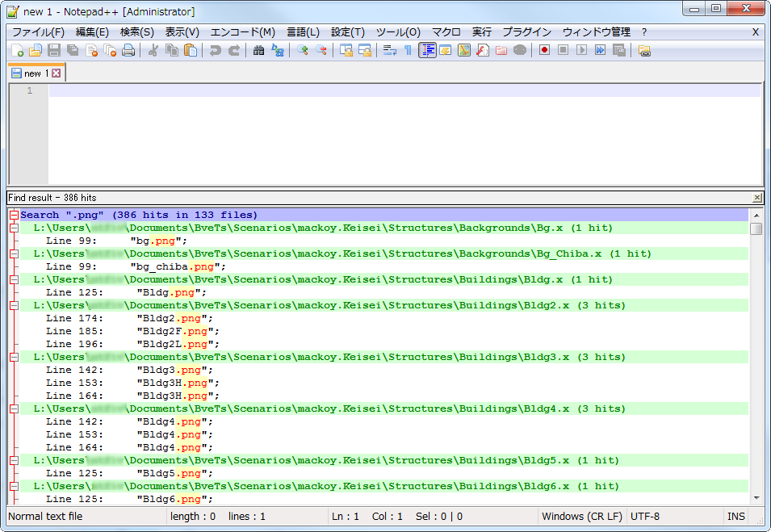
Task: Click the save recorded macro icon
Action: point(619,50)
